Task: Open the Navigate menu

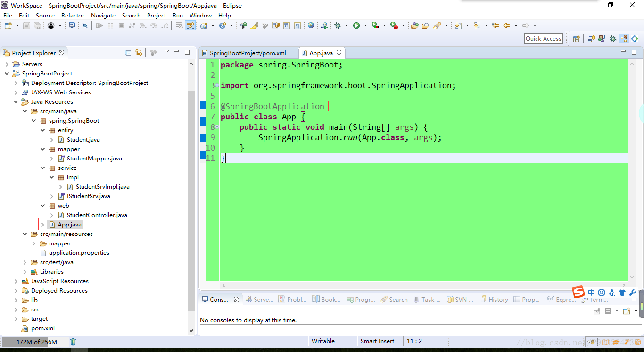Action: [103, 15]
